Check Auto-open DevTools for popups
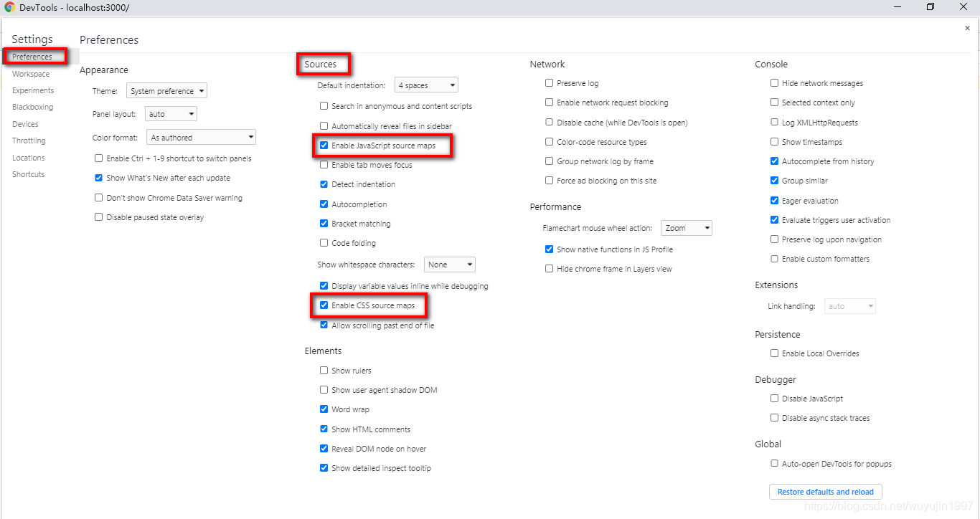 click(x=774, y=464)
